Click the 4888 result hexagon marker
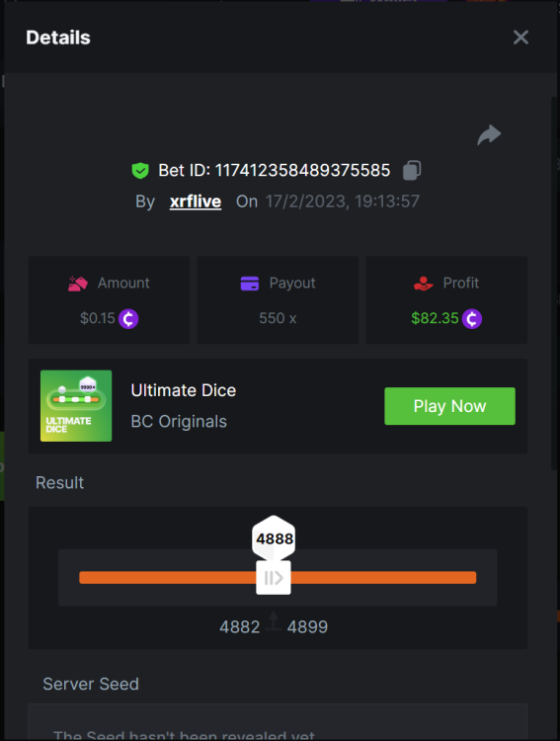This screenshot has height=741, width=560. pyautogui.click(x=275, y=537)
